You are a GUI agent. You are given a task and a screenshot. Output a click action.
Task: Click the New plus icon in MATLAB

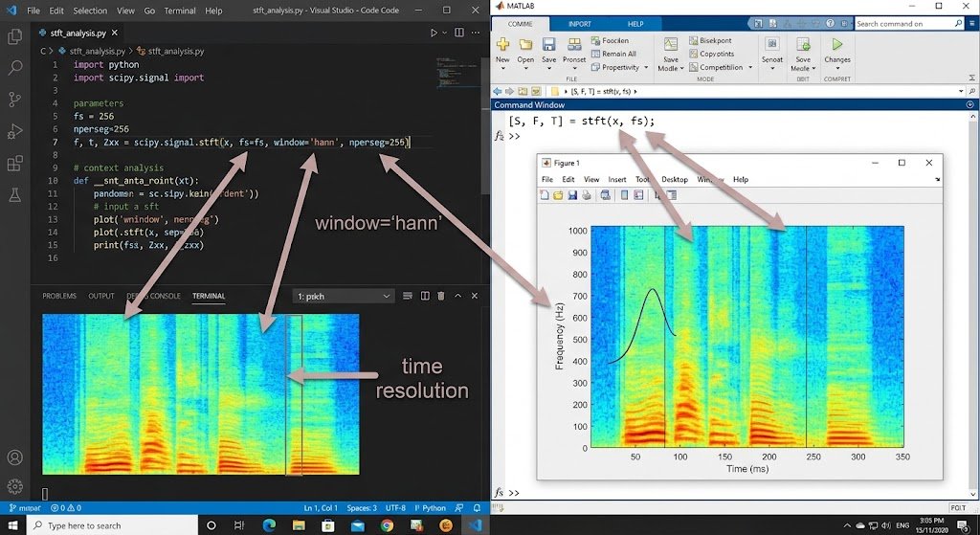pos(502,44)
